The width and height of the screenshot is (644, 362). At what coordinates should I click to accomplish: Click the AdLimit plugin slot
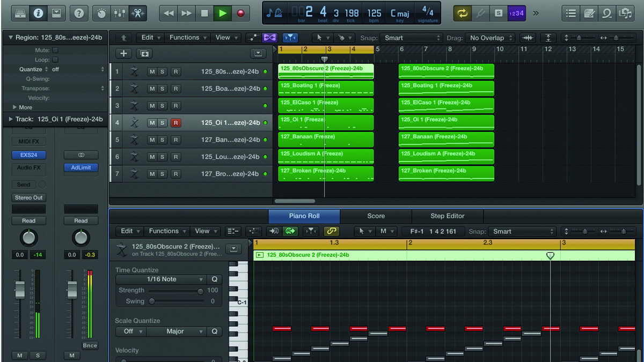tap(81, 167)
